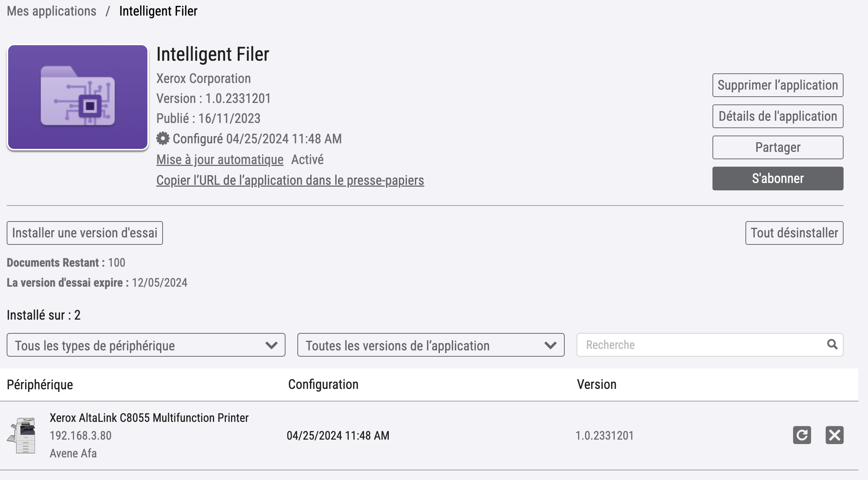Click the S'abonner button

(x=778, y=179)
